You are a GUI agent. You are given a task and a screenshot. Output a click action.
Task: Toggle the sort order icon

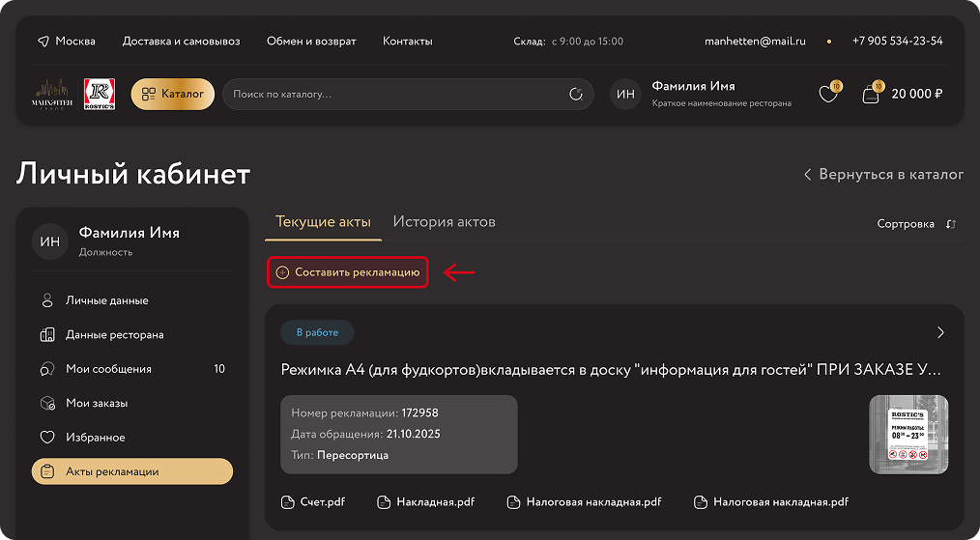click(951, 224)
